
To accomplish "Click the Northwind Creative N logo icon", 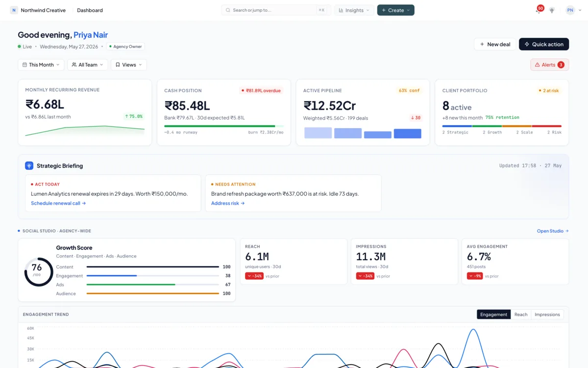I will (x=14, y=10).
